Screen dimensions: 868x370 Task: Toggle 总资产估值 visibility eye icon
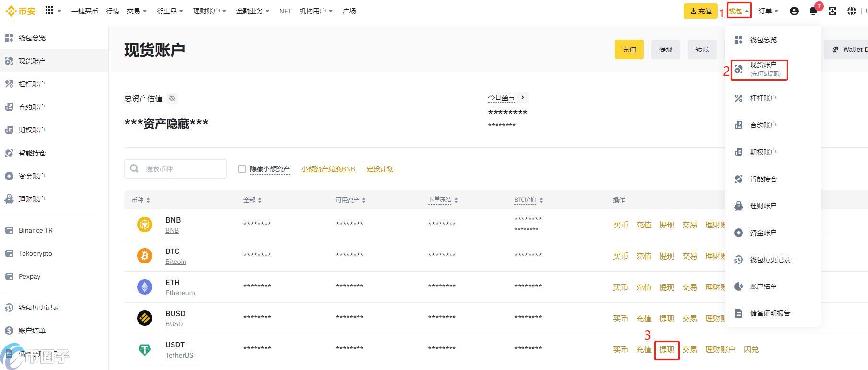click(x=172, y=98)
